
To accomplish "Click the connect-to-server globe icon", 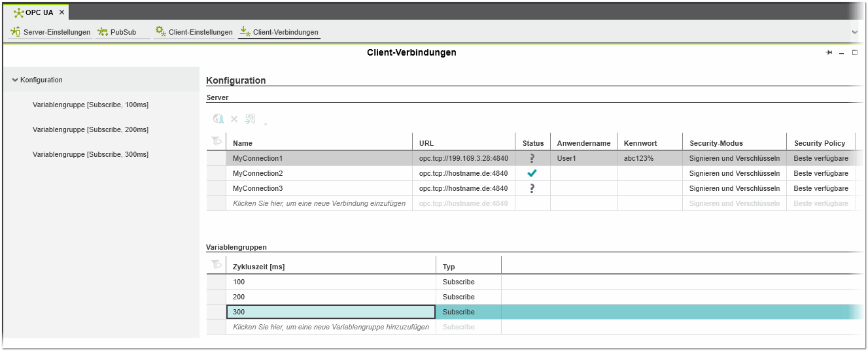I will pos(218,119).
